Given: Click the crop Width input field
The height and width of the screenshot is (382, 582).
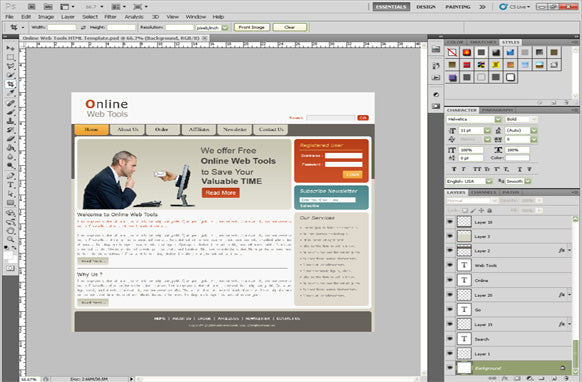Looking at the screenshot, I should [62, 27].
